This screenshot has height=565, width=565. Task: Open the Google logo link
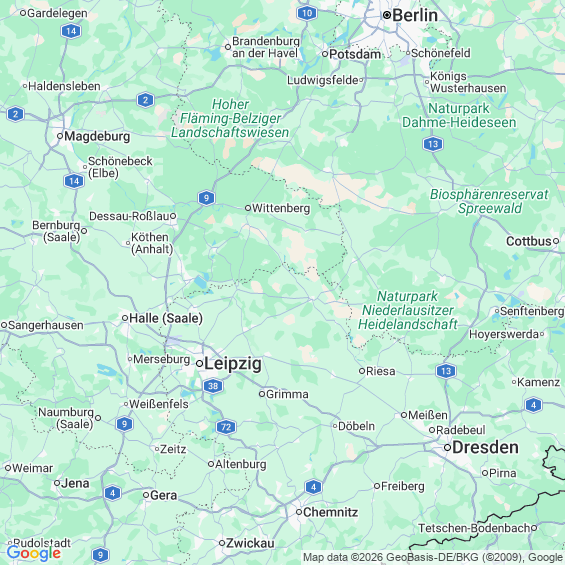coord(34,553)
